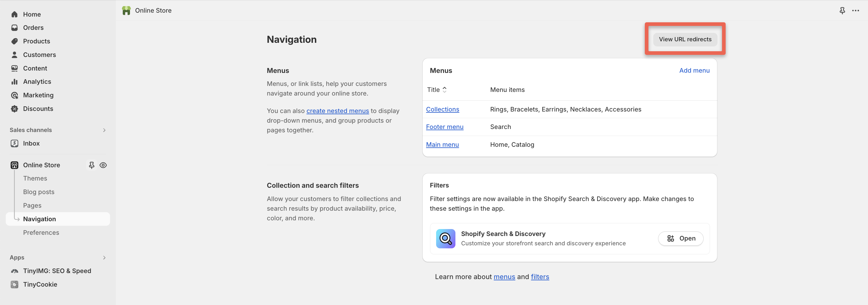Viewport: 868px width, 305px height.
Task: Select the Marketing icon
Action: click(x=14, y=95)
